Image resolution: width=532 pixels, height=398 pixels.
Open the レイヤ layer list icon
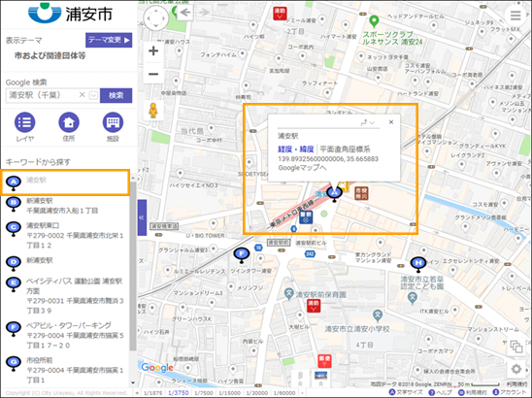pyautogui.click(x=24, y=122)
